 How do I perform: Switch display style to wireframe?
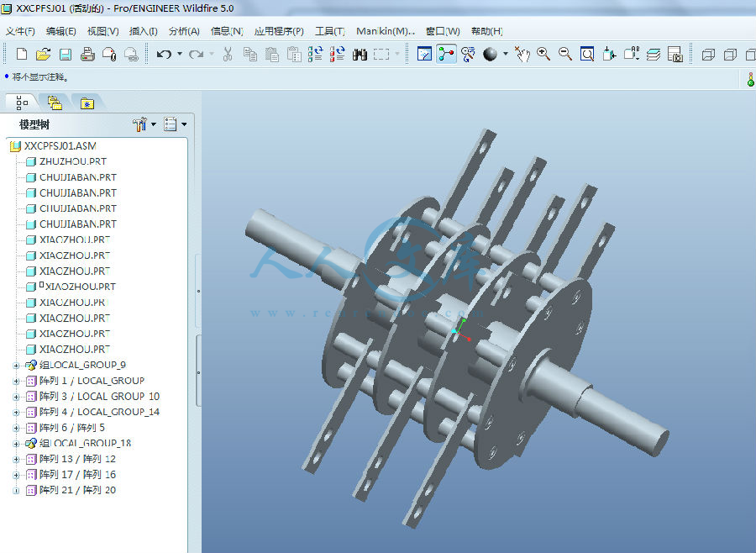[x=708, y=55]
